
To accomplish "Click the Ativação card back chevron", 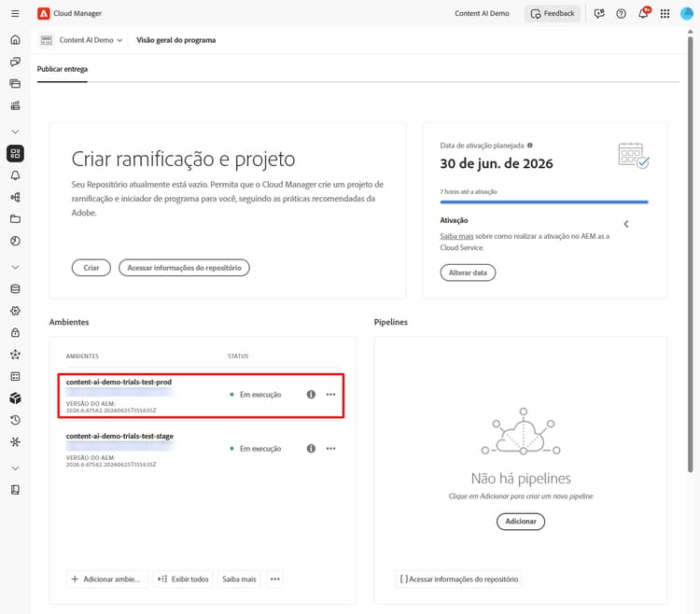I will 626,224.
